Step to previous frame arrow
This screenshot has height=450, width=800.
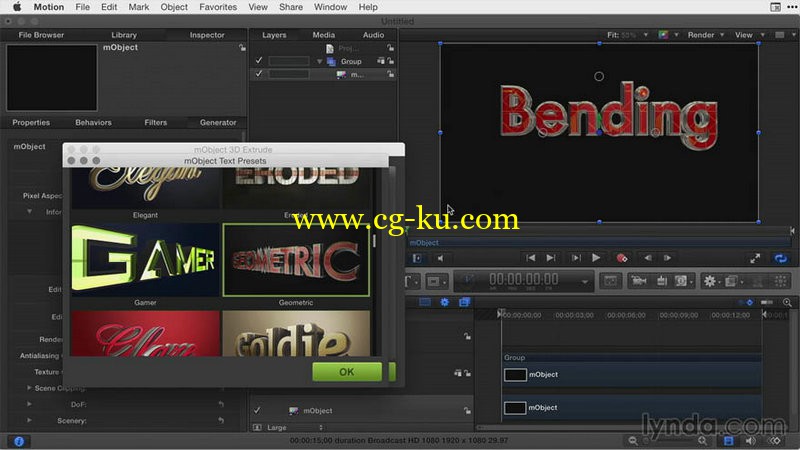(x=648, y=258)
